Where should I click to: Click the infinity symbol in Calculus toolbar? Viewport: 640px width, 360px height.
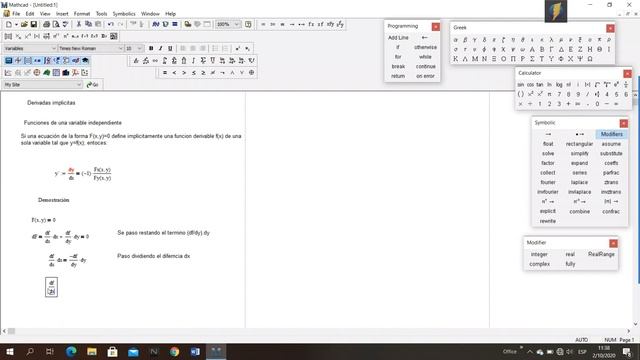tap(155, 60)
